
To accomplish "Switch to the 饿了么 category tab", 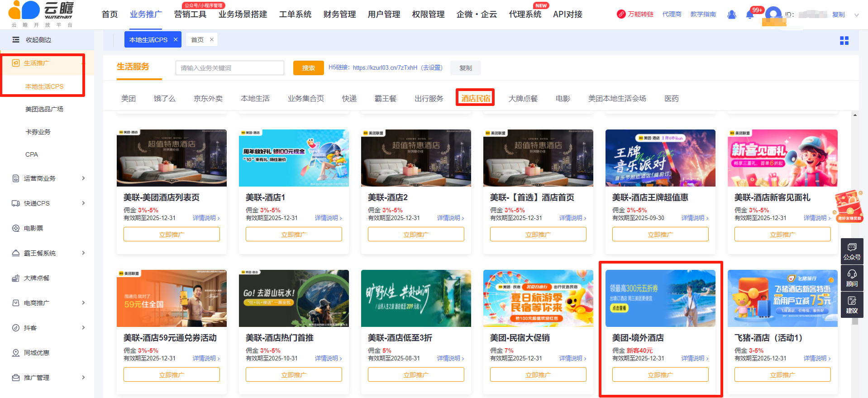I will [x=165, y=99].
